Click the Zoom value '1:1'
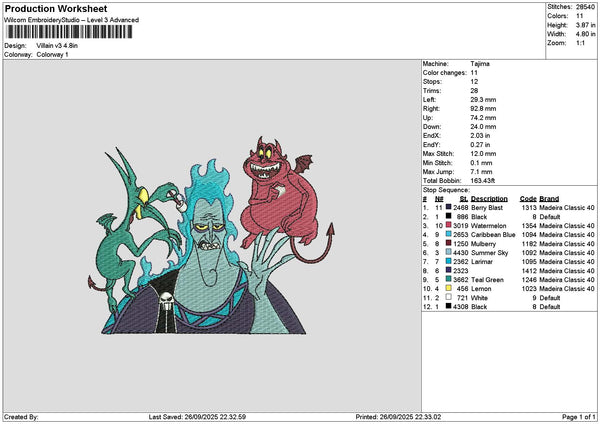This screenshot has height=424, width=600. [580, 43]
